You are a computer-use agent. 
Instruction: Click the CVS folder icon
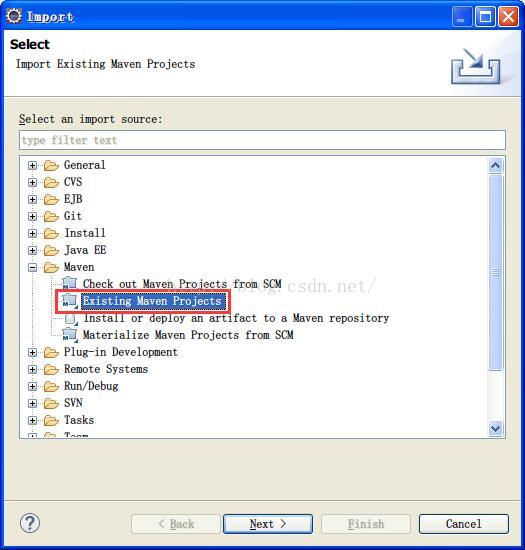tap(51, 182)
